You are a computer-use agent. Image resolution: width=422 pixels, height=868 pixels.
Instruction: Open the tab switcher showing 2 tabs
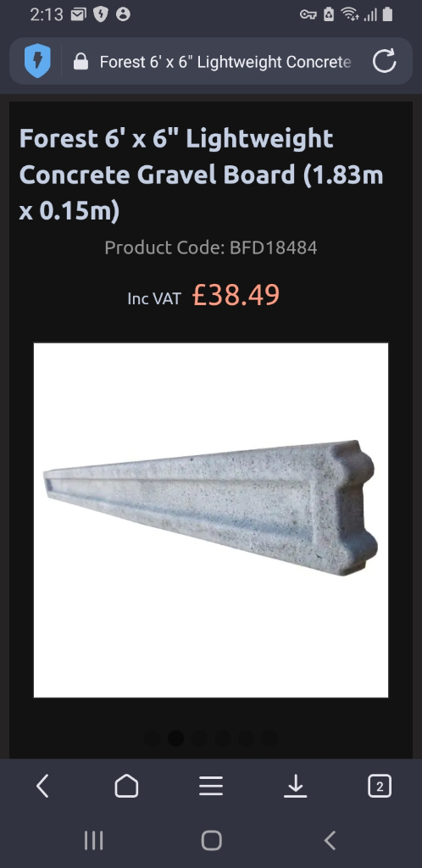[380, 786]
